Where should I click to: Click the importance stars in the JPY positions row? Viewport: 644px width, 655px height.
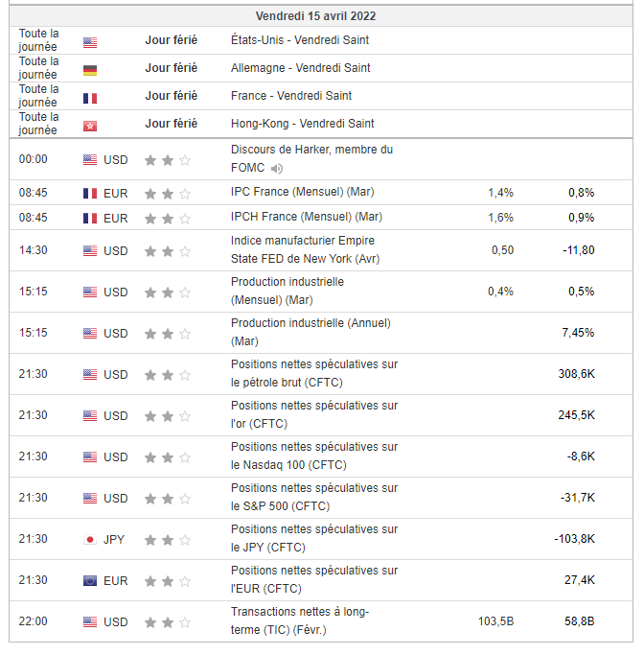(x=168, y=539)
